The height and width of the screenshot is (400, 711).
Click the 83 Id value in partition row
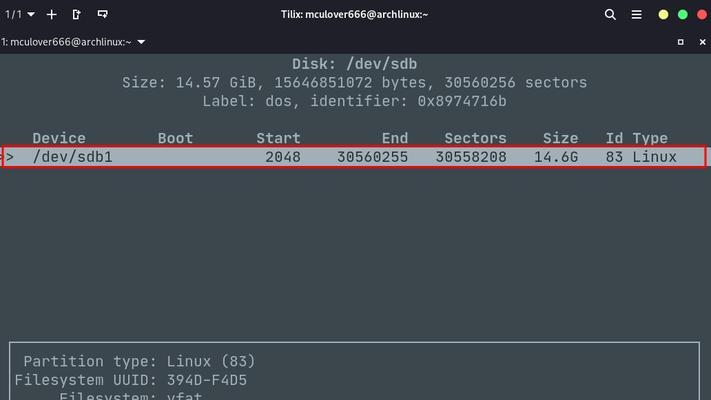(x=614, y=157)
